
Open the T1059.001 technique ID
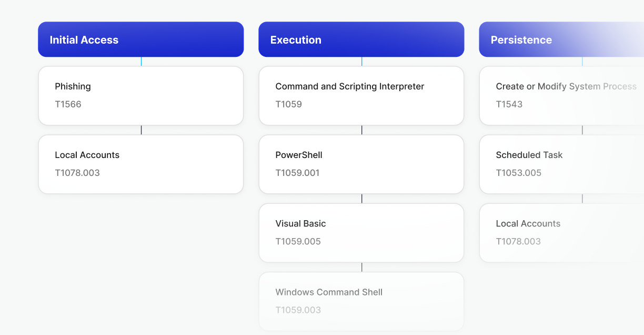tap(297, 173)
